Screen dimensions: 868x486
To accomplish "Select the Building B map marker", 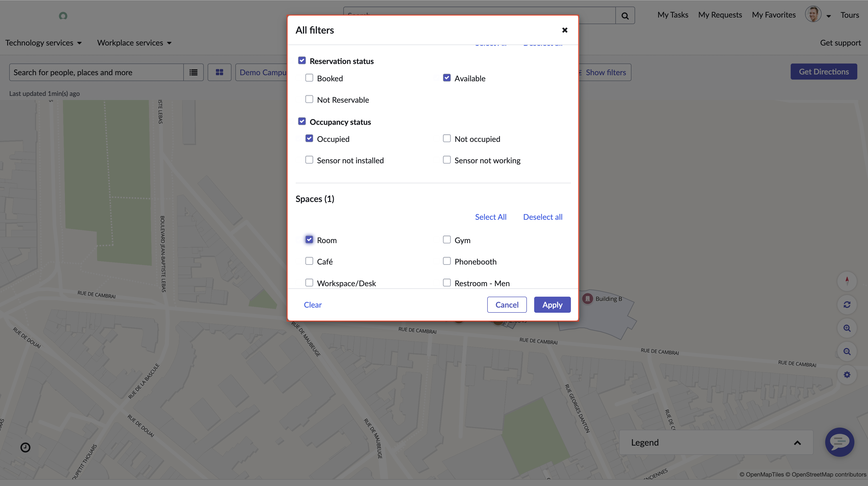I will point(587,298).
